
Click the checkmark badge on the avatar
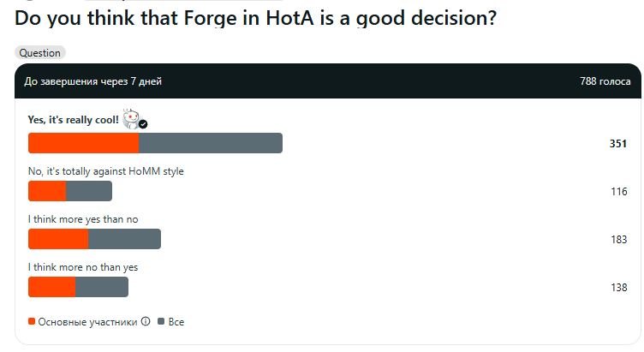[143, 124]
